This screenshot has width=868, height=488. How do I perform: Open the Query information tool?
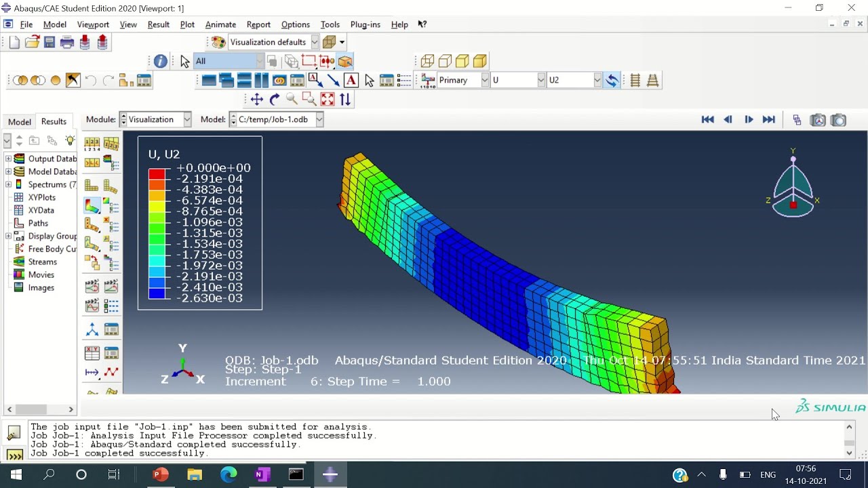click(x=161, y=61)
